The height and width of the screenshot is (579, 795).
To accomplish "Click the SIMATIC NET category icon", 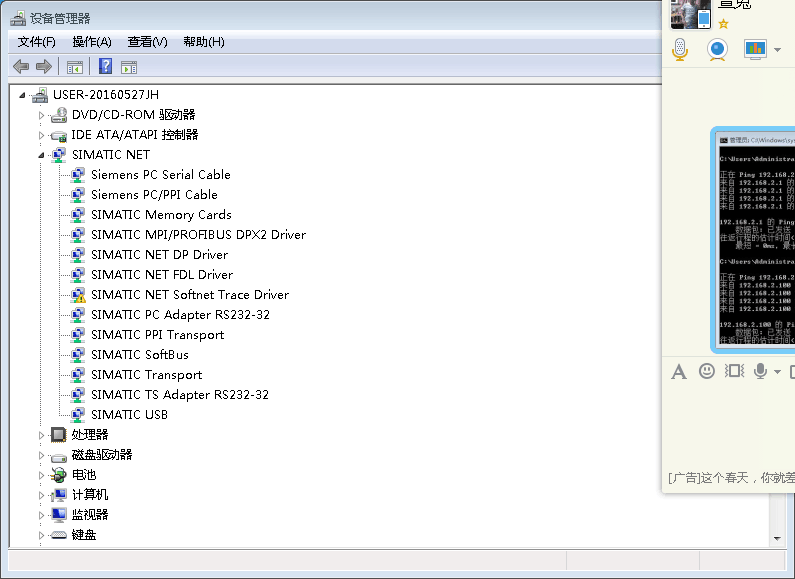I will tap(58, 155).
